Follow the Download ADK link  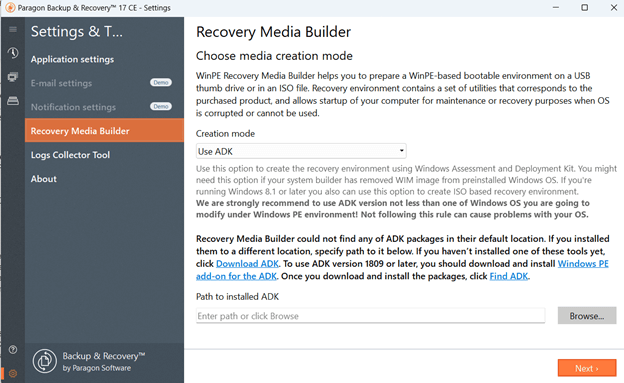[247, 264]
